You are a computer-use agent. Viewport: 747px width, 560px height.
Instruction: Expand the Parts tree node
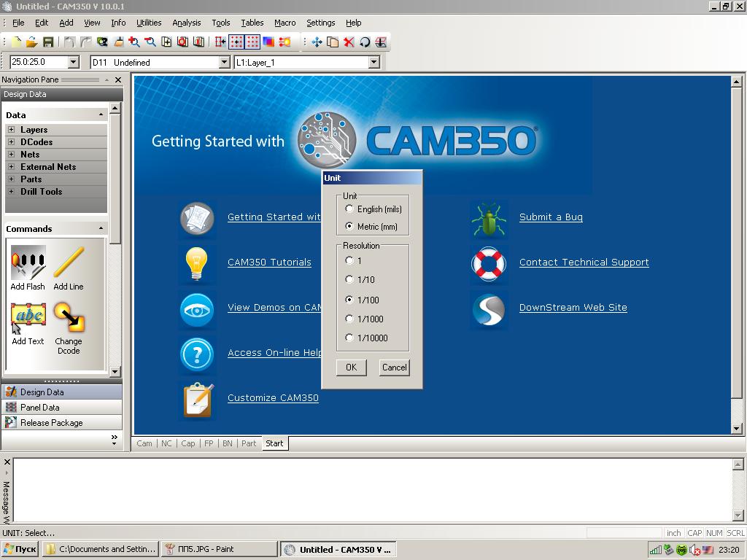tap(12, 179)
